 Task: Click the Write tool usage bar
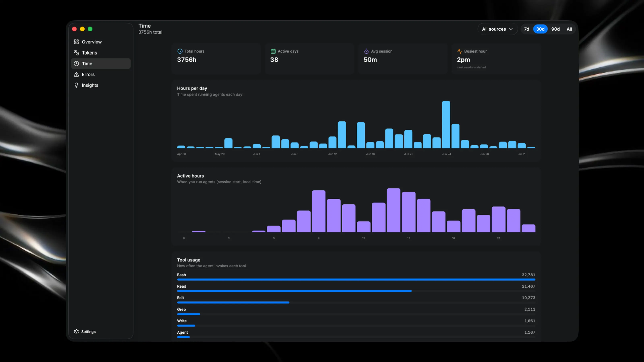coord(186,325)
